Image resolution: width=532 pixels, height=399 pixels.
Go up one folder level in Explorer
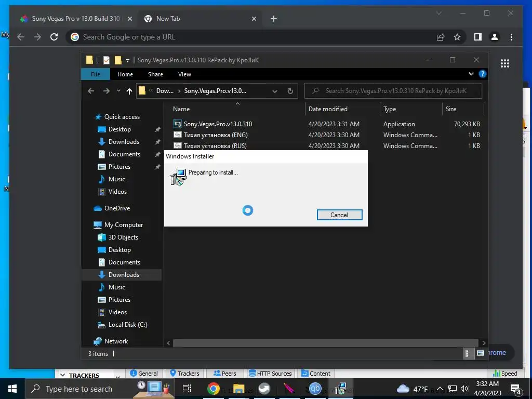tap(129, 91)
